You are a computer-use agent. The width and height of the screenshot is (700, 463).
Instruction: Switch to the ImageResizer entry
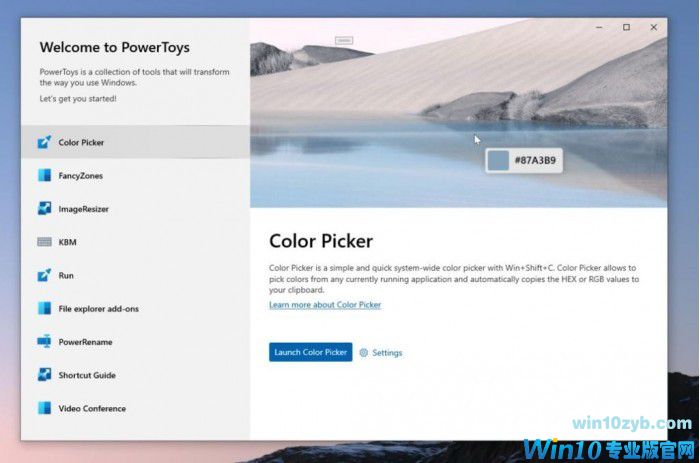[x=135, y=209]
